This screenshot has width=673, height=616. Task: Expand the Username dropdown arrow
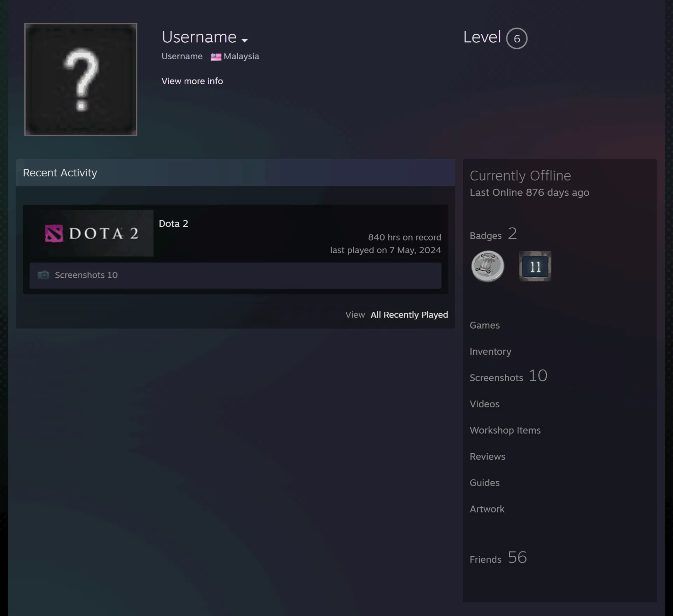coord(245,40)
